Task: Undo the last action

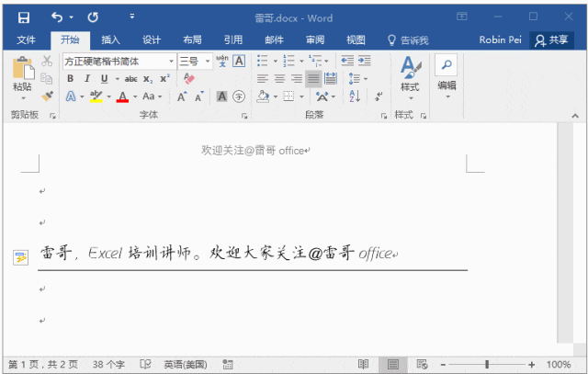Action: (57, 17)
